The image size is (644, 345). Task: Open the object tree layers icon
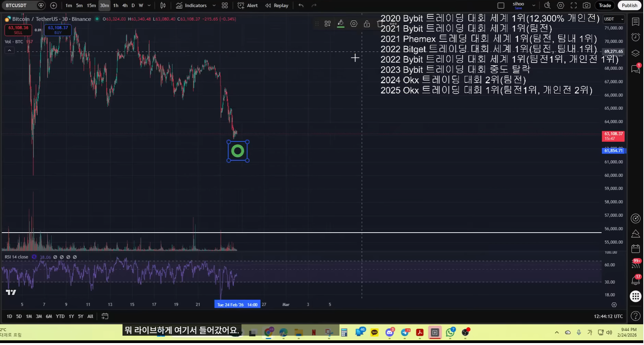point(635,53)
